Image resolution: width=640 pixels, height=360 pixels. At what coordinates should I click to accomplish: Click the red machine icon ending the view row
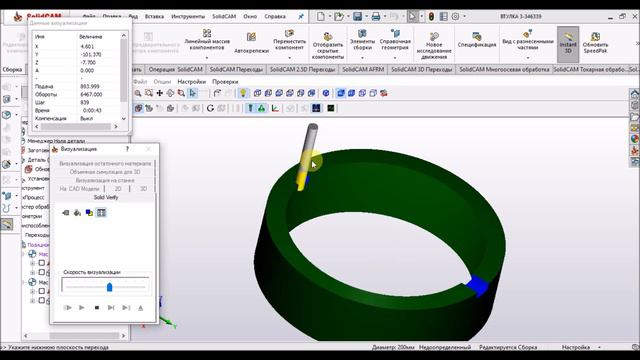[x=384, y=93]
